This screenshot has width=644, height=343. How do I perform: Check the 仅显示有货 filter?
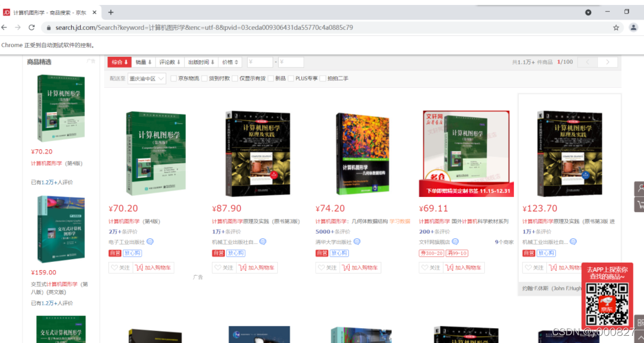click(x=235, y=78)
